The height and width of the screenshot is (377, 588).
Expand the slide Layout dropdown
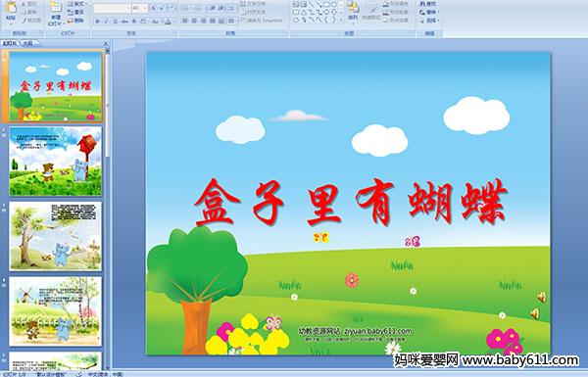77,4
